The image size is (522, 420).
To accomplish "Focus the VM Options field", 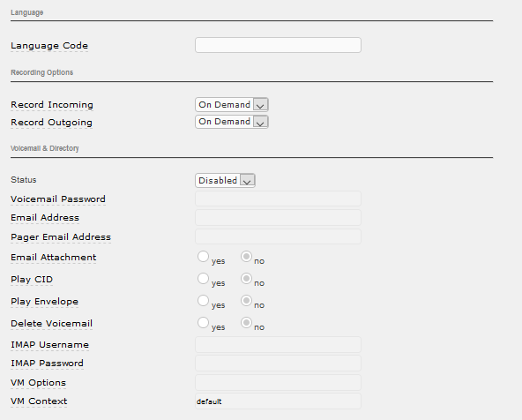I will click(x=278, y=382).
